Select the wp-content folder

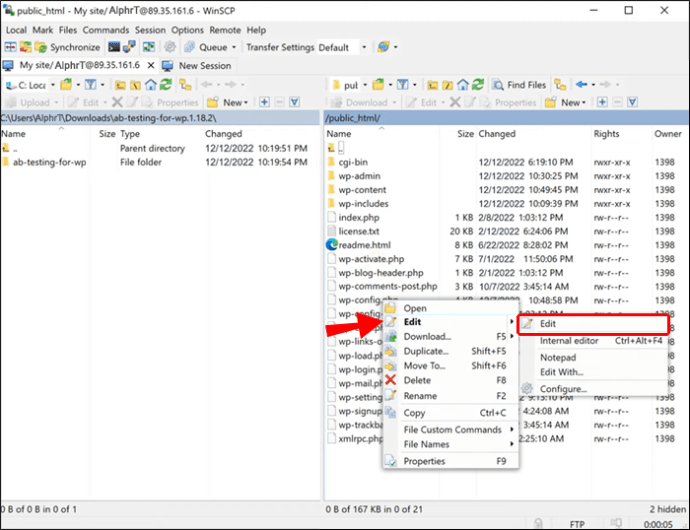click(x=362, y=190)
